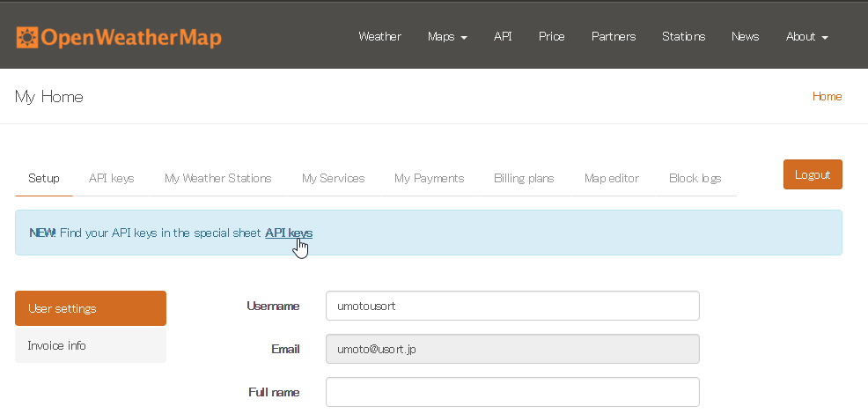Open the Weather nav link
The width and height of the screenshot is (868, 414).
point(379,37)
